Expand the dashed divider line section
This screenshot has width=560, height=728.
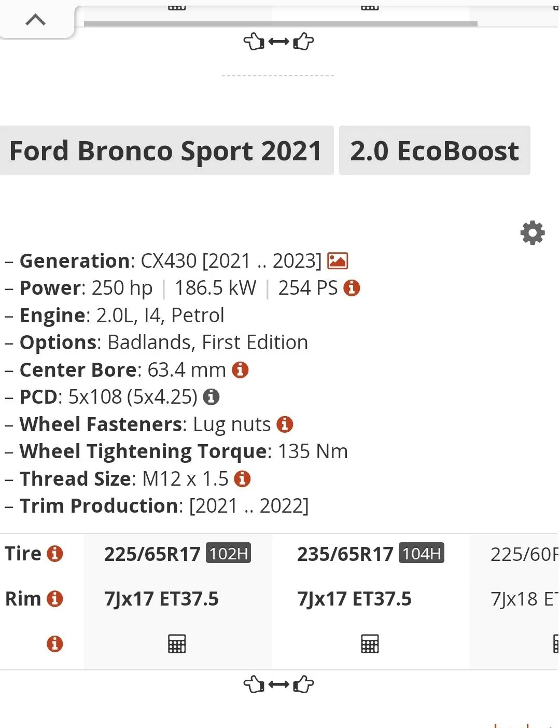278,75
